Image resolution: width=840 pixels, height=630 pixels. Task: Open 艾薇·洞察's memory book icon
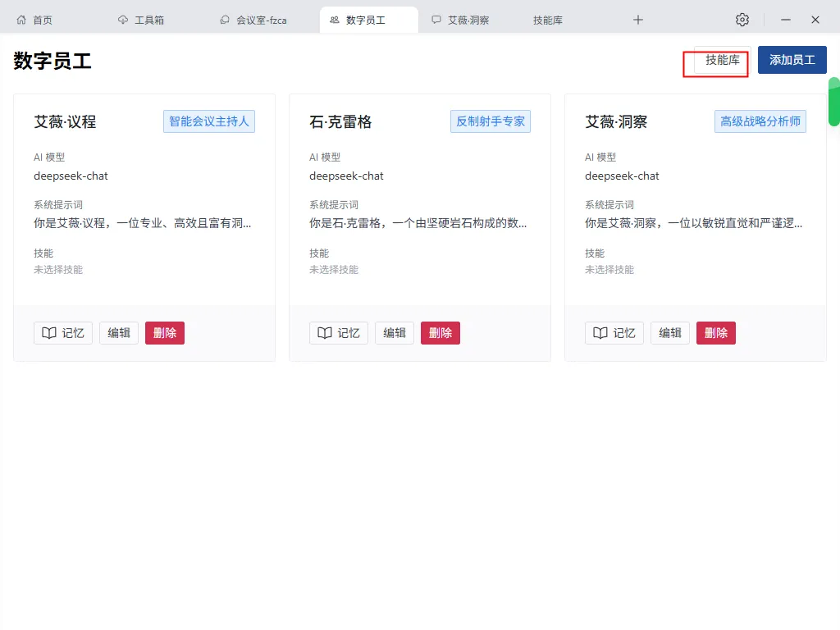point(602,332)
